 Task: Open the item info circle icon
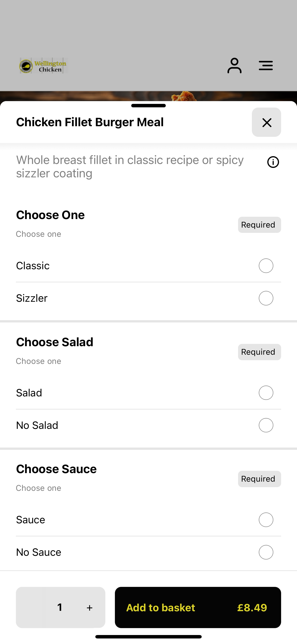[273, 162]
